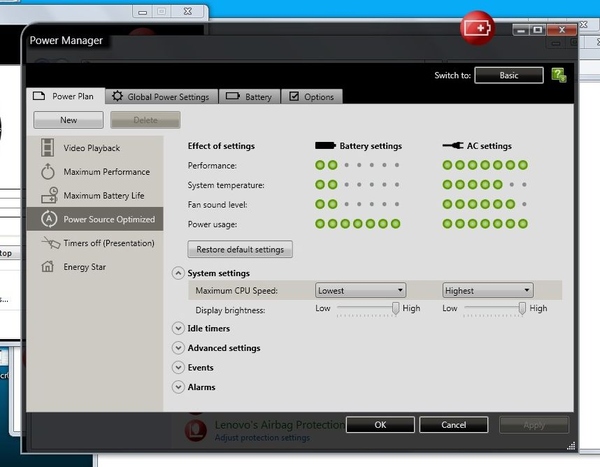Click the Maximum CPU Speed label
The width and height of the screenshot is (600, 467).
click(x=236, y=291)
